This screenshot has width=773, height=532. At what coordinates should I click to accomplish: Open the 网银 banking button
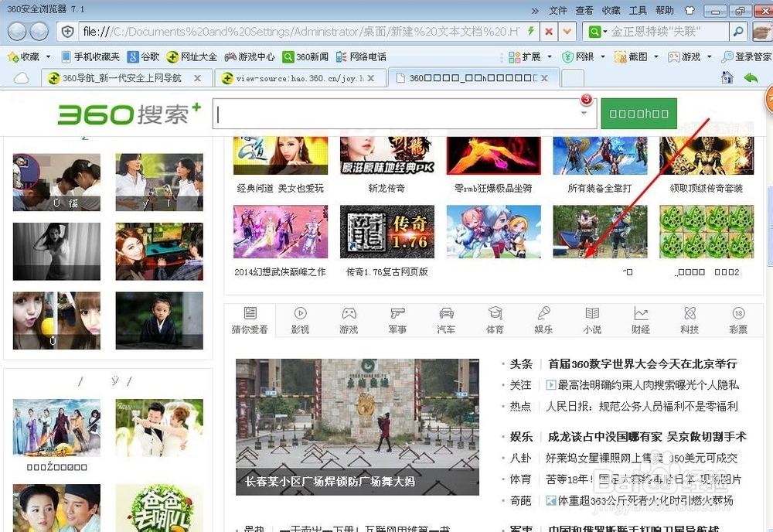click(578, 57)
